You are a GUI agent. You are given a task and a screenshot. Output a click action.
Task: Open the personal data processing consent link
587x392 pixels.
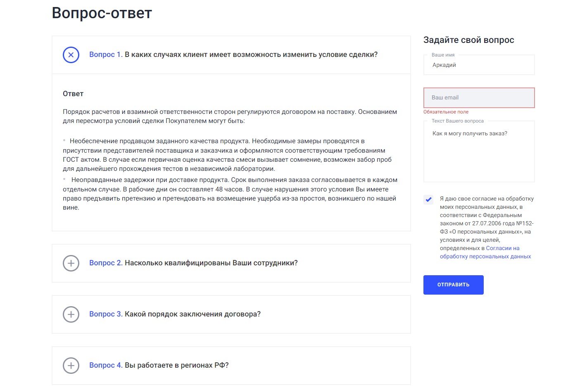(x=485, y=253)
